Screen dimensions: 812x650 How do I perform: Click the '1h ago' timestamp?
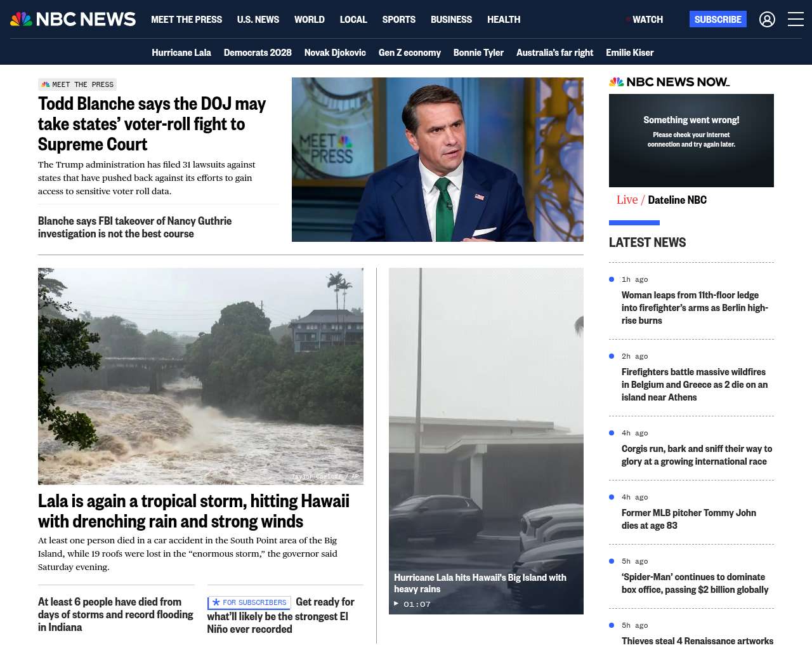click(635, 279)
